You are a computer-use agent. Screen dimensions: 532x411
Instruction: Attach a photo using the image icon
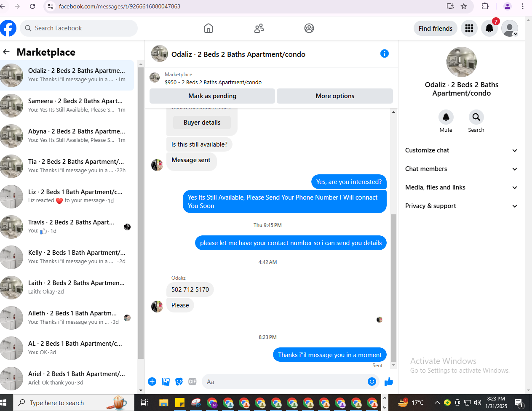click(x=166, y=382)
